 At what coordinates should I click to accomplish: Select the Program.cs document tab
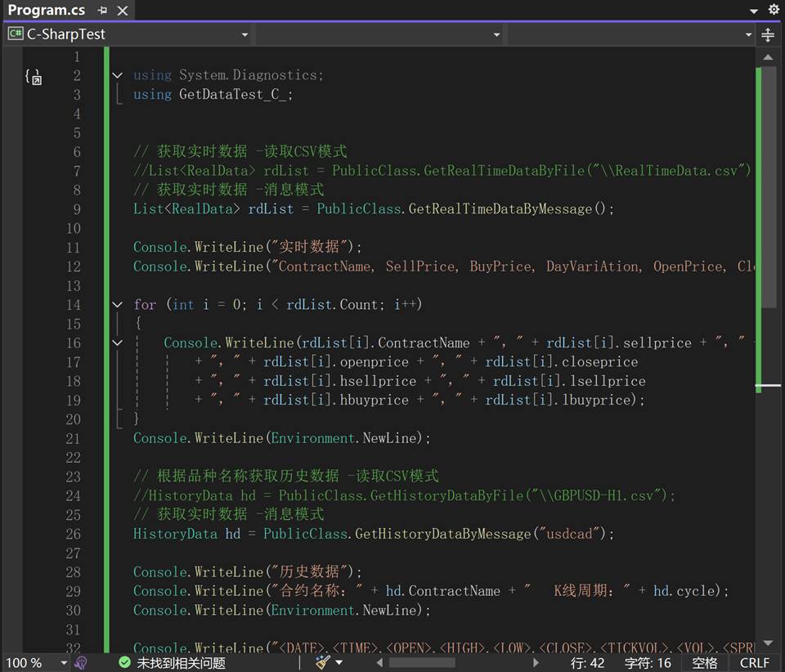[46, 11]
